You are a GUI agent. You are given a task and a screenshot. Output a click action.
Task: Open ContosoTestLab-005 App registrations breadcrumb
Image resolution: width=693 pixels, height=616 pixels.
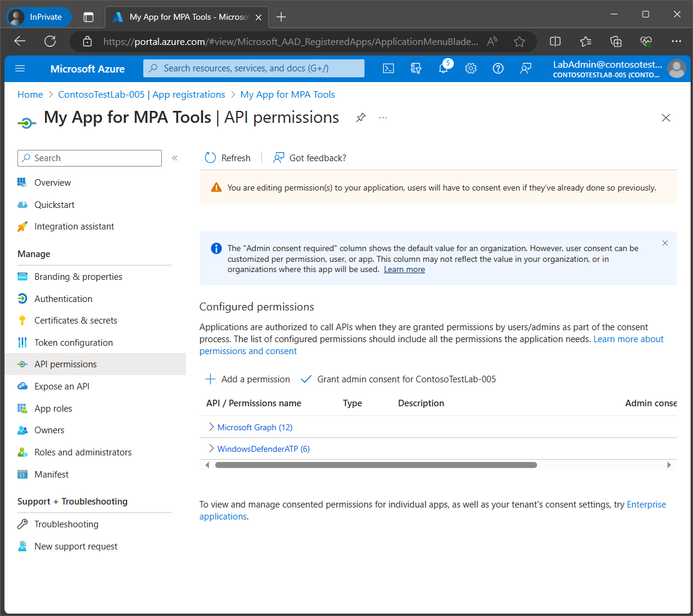(141, 95)
